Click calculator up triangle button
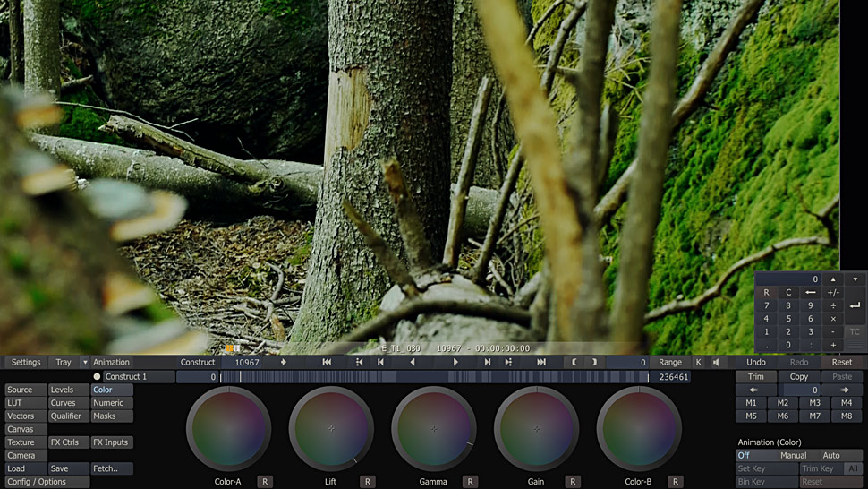This screenshot has width=868, height=489. coord(833,279)
